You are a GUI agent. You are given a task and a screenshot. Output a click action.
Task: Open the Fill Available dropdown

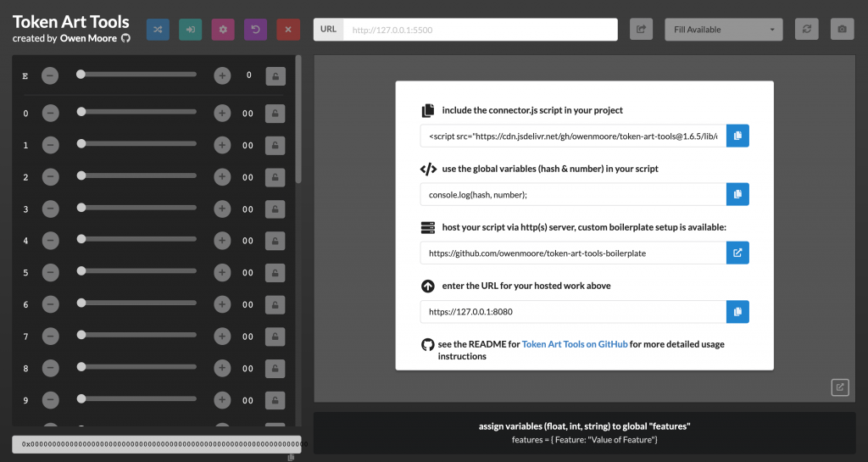coord(724,30)
